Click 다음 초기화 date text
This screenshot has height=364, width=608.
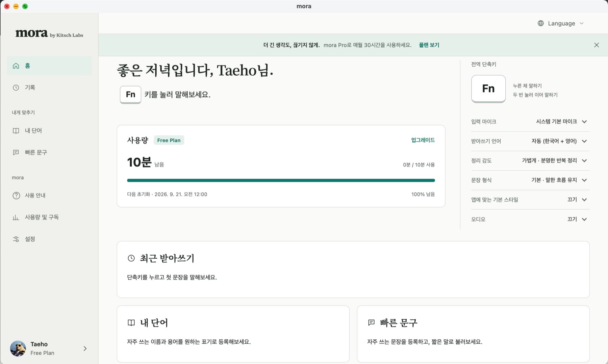[x=167, y=194]
